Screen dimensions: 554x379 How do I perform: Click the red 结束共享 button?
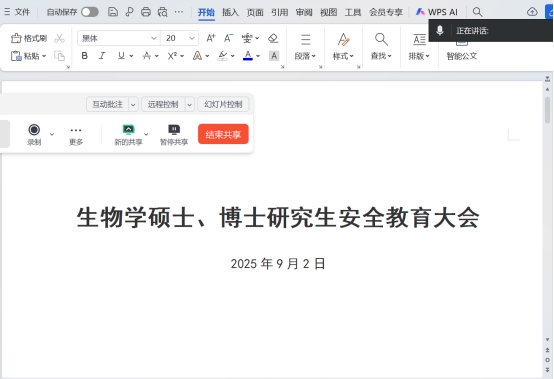(x=223, y=134)
